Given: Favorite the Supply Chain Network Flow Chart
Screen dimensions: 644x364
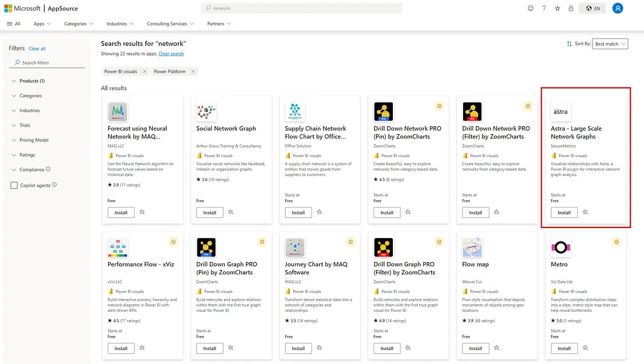Looking at the screenshot, I should tap(320, 212).
